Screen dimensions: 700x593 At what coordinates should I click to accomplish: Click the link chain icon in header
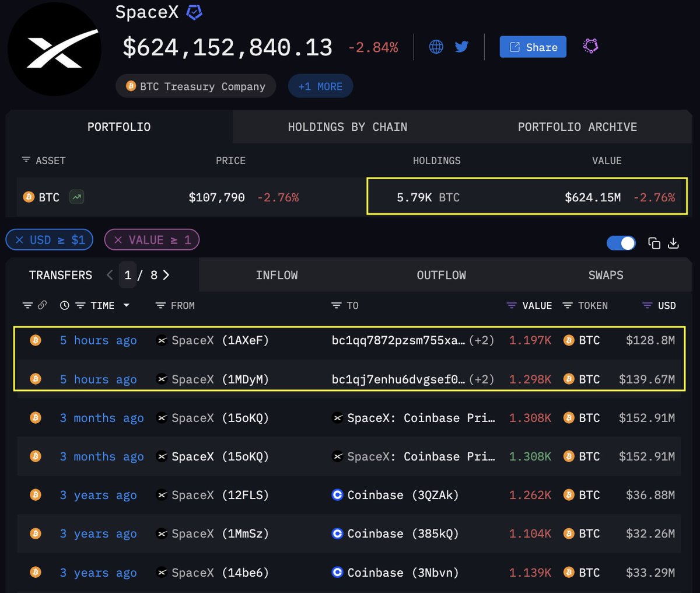pos(42,305)
